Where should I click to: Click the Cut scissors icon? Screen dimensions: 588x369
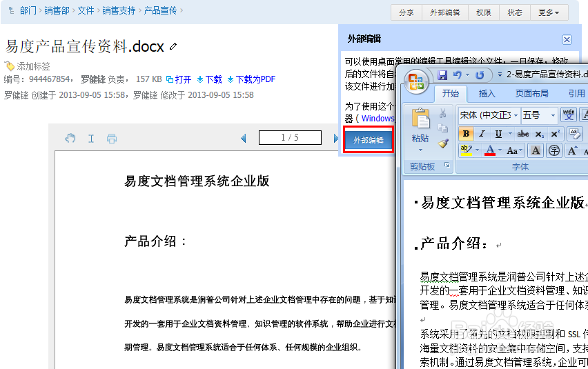point(443,113)
